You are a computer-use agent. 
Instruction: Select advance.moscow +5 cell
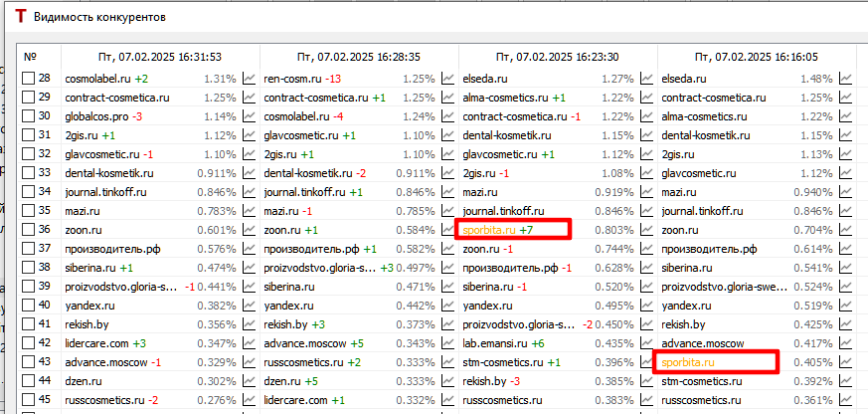pos(359,343)
